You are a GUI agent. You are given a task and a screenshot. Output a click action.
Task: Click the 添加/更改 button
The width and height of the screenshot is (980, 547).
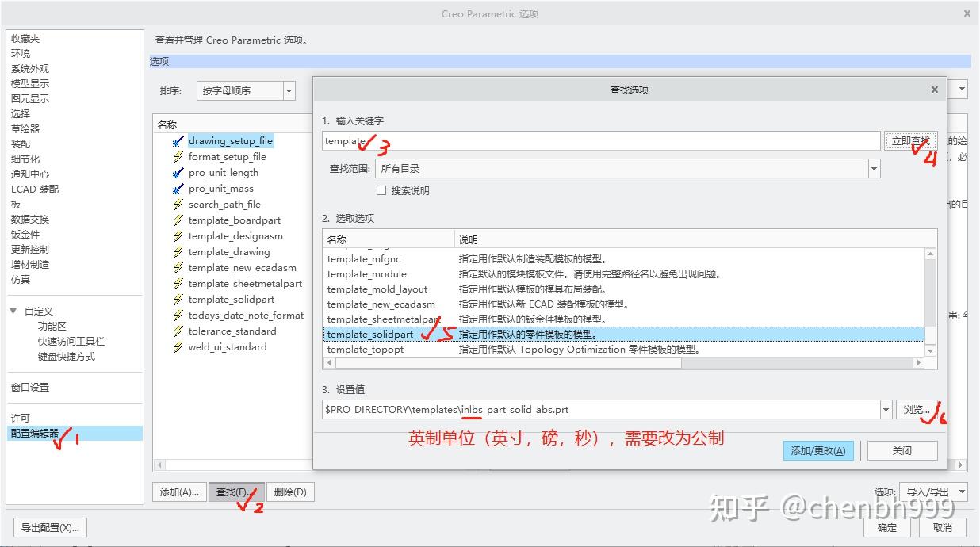click(817, 449)
